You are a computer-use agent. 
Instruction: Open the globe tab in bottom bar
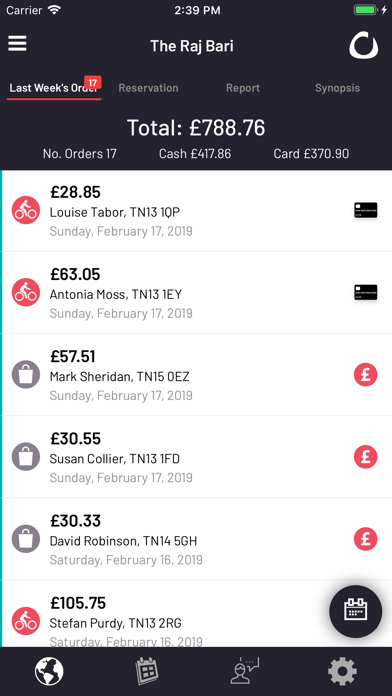pos(49,671)
